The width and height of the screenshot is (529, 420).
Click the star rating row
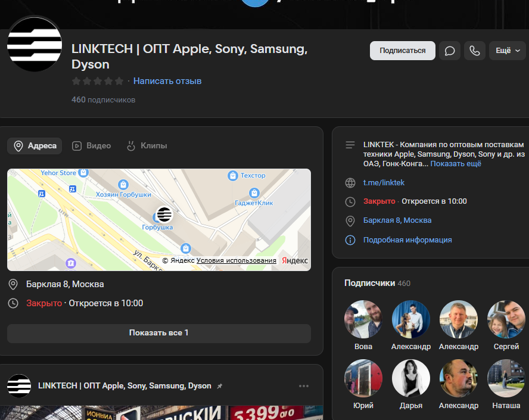pyautogui.click(x=98, y=81)
